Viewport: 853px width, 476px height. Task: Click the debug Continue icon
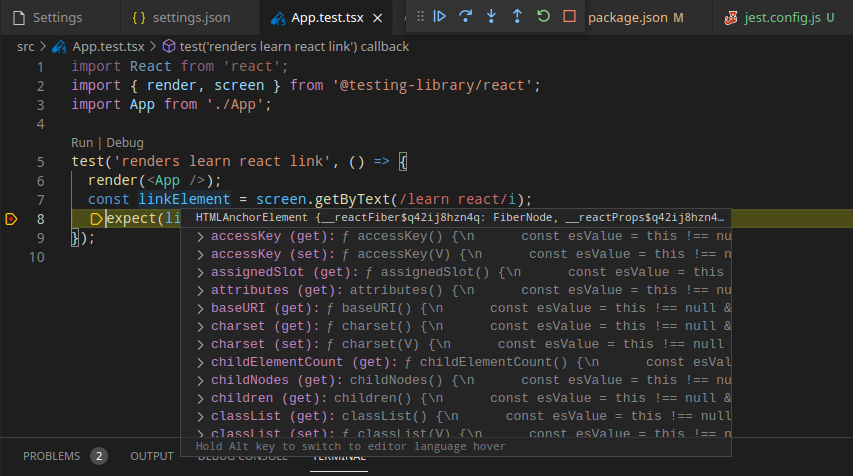click(x=440, y=16)
